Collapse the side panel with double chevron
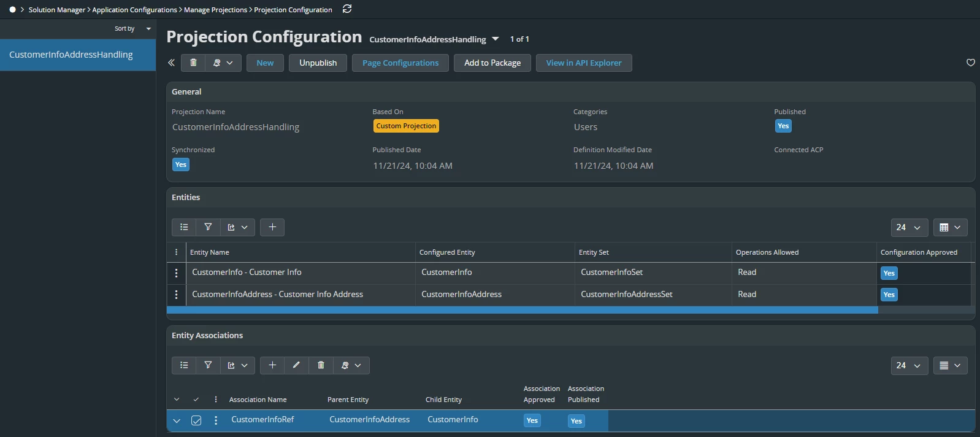980x437 pixels. click(171, 63)
